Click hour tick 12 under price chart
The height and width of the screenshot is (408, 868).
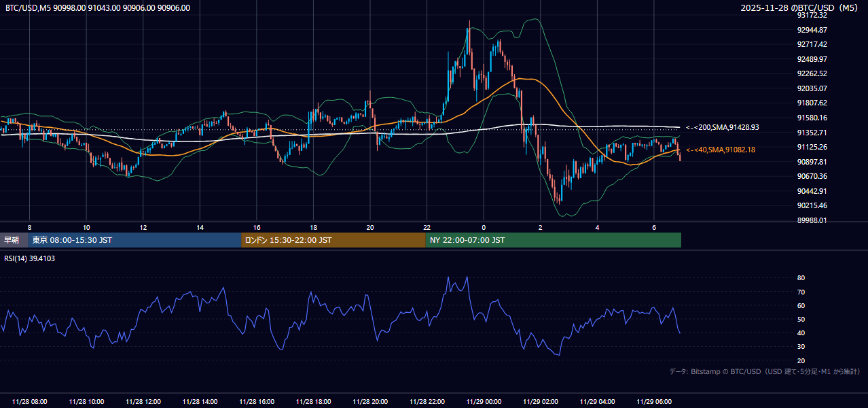[143, 227]
